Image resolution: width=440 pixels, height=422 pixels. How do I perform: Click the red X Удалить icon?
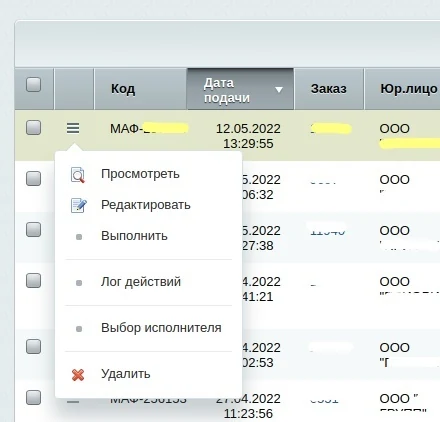click(x=78, y=375)
